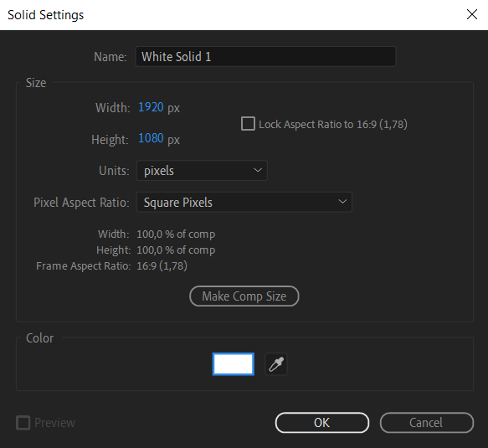Screen dimensions: 488x448
Task: Click the Lock Aspect Ratio label text
Action: point(333,125)
